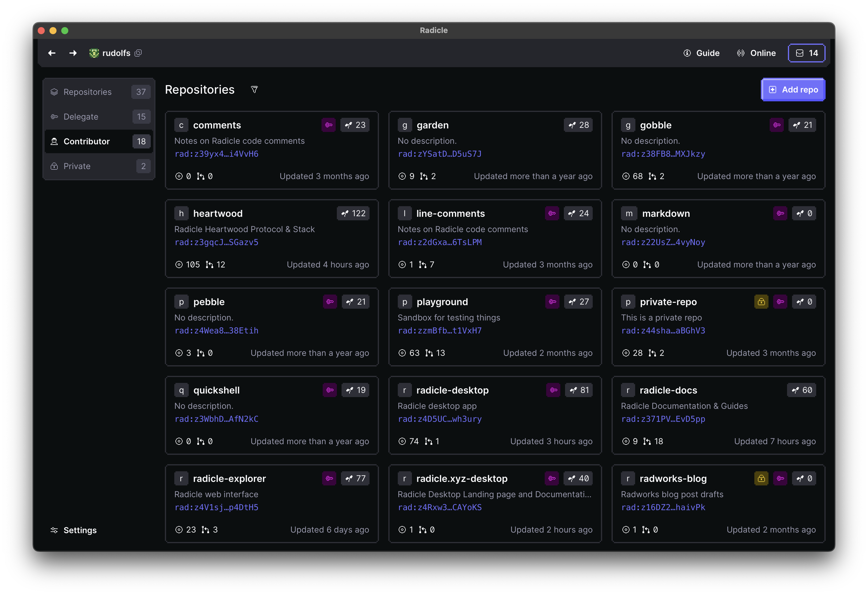The height and width of the screenshot is (595, 868).
Task: Click the private lock badge on radworks-blog
Action: click(761, 478)
